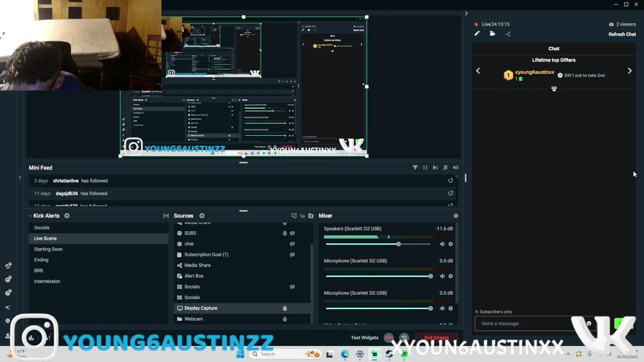The height and width of the screenshot is (362, 644).
Task: Collapse the top gifters panel
Action: pyautogui.click(x=554, y=89)
